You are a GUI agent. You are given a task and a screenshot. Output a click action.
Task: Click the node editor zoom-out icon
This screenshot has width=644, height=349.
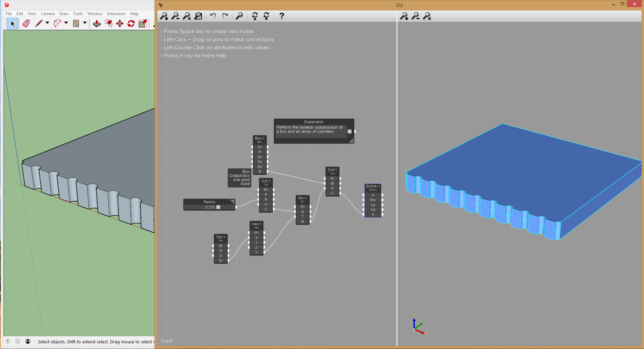tap(175, 16)
